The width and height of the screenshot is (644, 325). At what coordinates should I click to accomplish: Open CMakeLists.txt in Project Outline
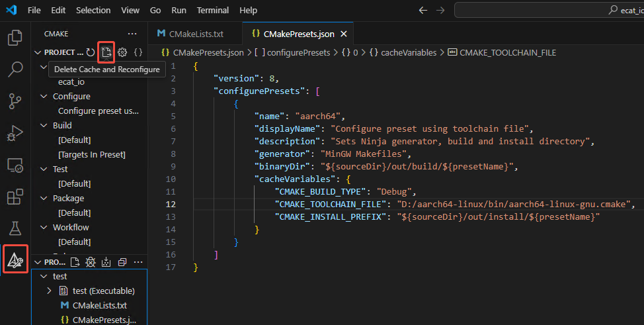pos(100,305)
